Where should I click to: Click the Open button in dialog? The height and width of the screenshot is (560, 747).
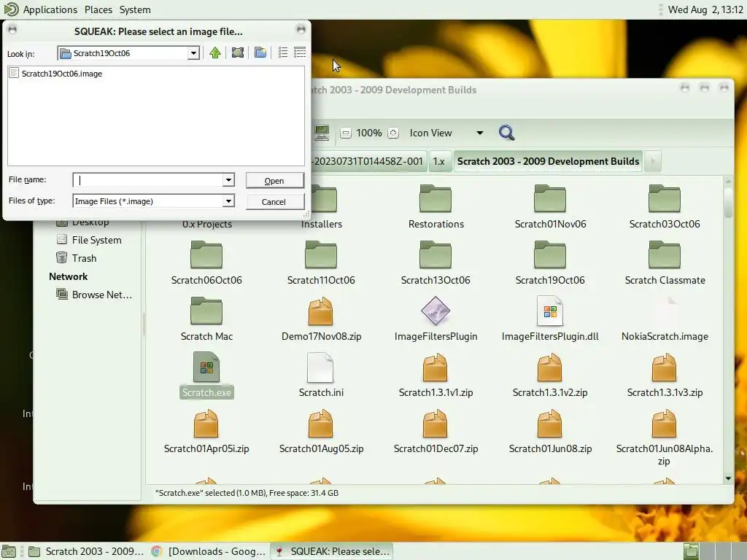[274, 181]
